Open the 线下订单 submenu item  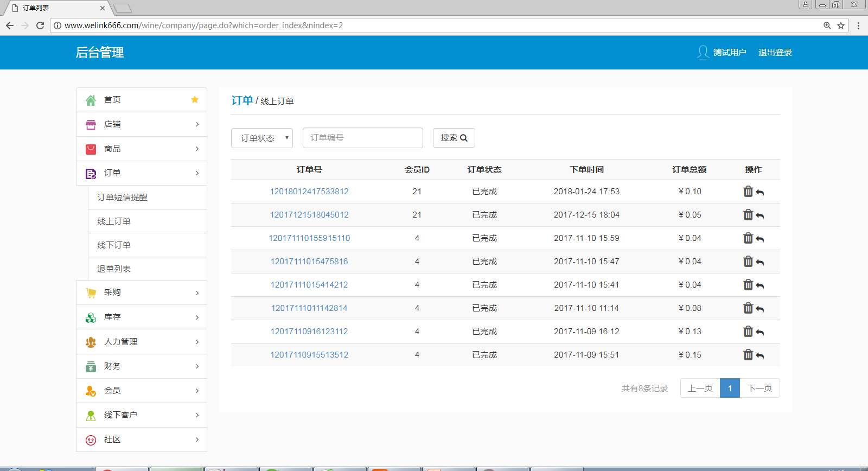[x=114, y=245]
